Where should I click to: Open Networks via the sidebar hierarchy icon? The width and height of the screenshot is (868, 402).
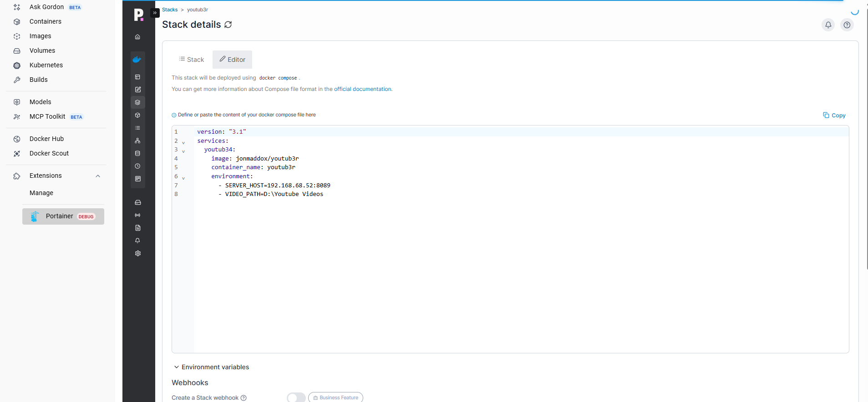[x=137, y=141]
